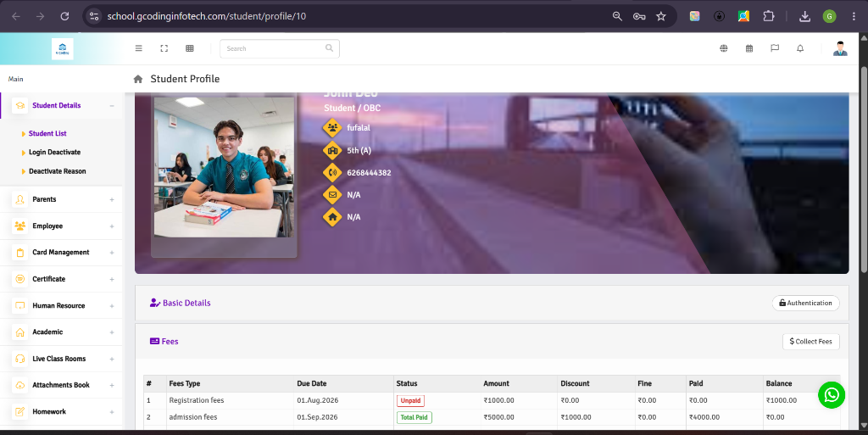868x435 pixels.
Task: Expand the Attachments Book menu
Action: click(x=61, y=385)
